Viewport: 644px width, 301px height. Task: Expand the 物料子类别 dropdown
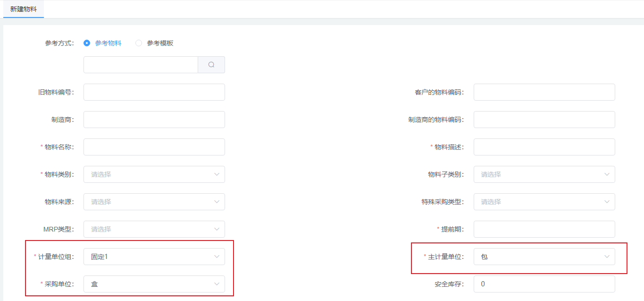click(x=544, y=174)
